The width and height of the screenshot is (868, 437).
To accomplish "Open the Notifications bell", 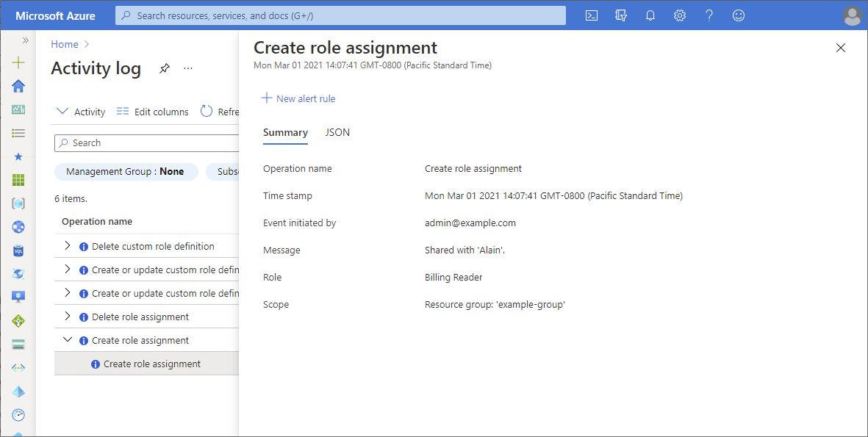I will (650, 15).
